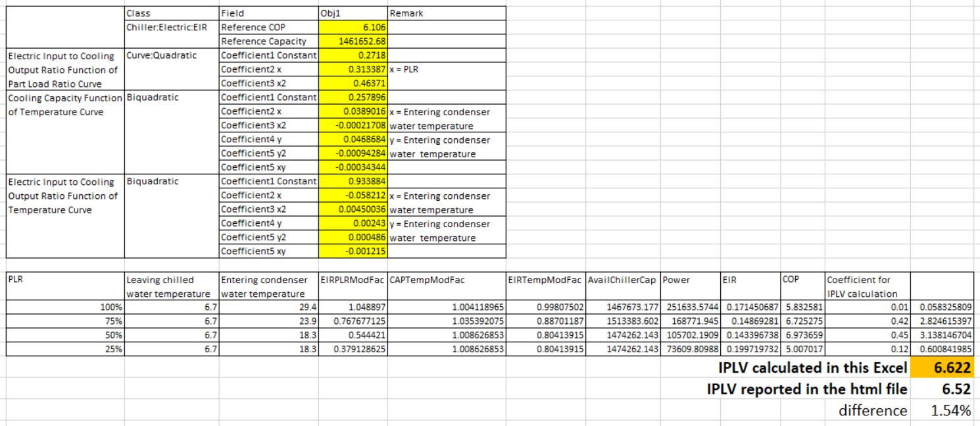Select the yellow cell with value 6.106
Image resolution: width=980 pixels, height=426 pixels.
click(x=353, y=28)
